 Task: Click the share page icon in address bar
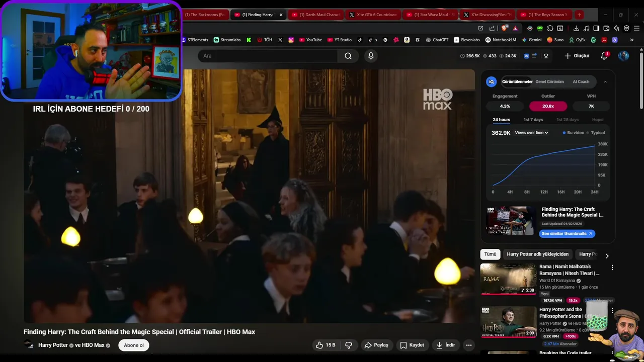pos(492,28)
